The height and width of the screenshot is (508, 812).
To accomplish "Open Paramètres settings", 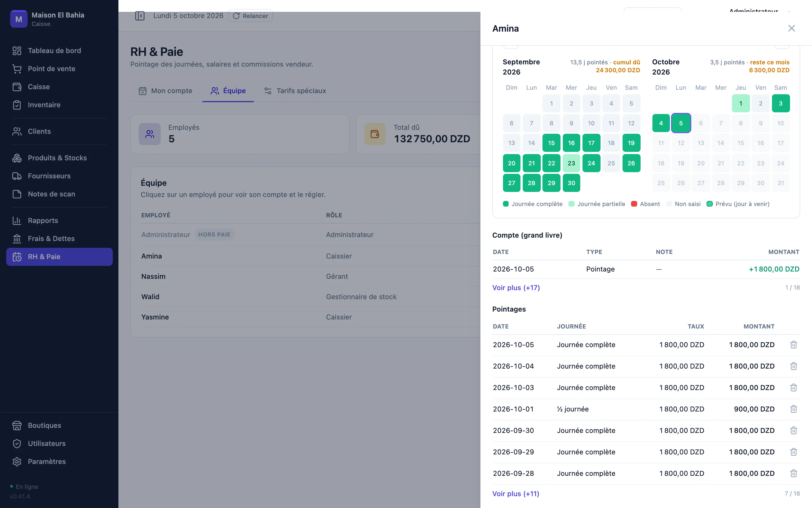I will pyautogui.click(x=59, y=462).
